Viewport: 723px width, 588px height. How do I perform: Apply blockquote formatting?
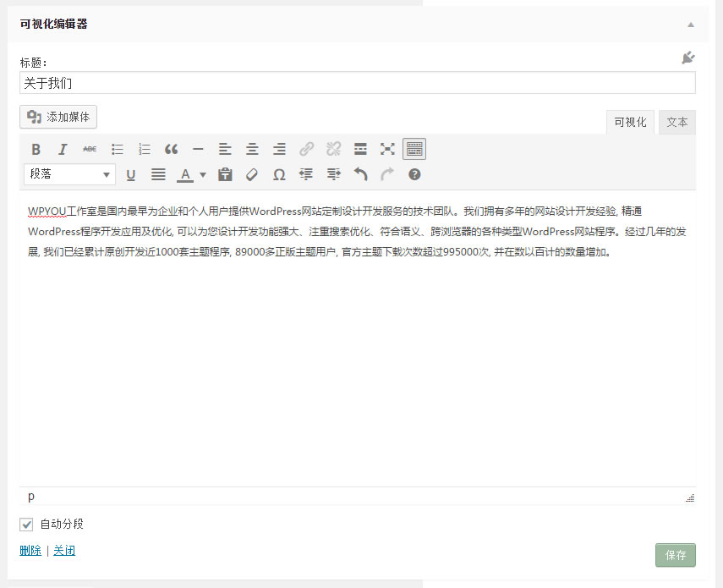pos(171,149)
